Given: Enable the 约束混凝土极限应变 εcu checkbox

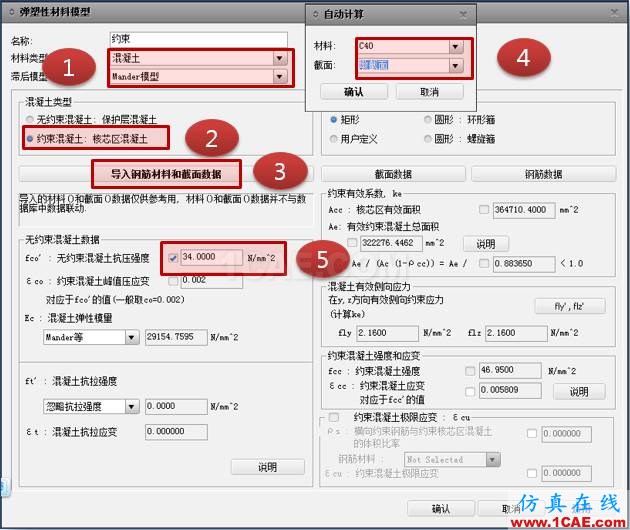Looking at the screenshot, I should [x=333, y=417].
